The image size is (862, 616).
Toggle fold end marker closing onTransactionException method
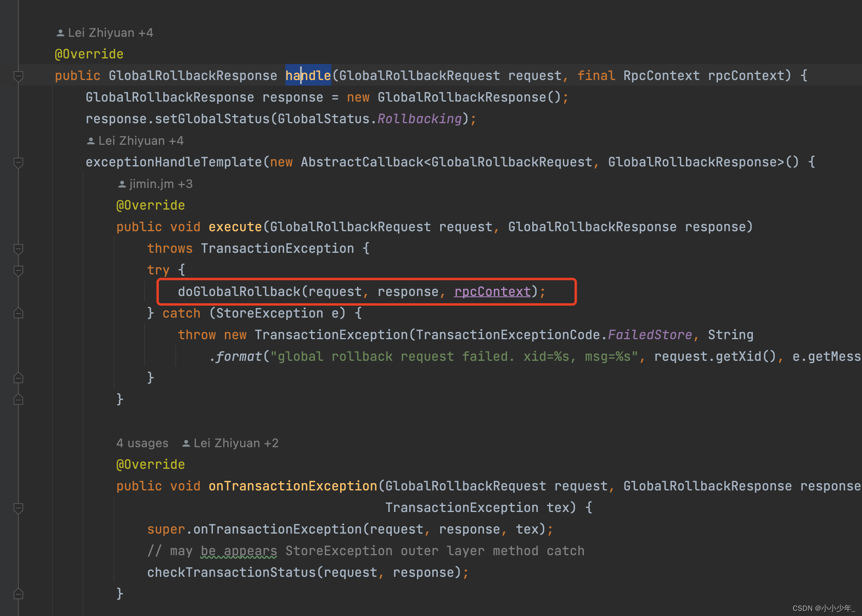pos(18,594)
